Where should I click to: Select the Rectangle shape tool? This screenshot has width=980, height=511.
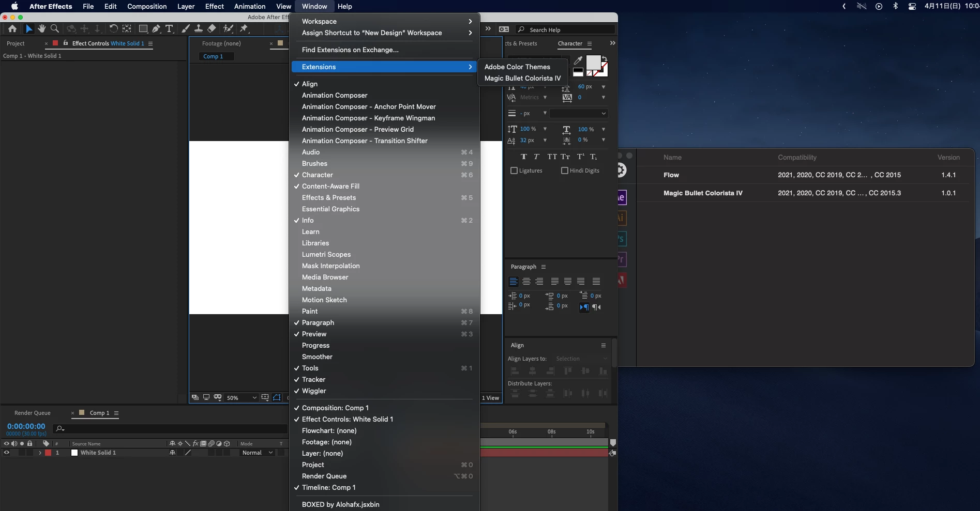tap(143, 29)
